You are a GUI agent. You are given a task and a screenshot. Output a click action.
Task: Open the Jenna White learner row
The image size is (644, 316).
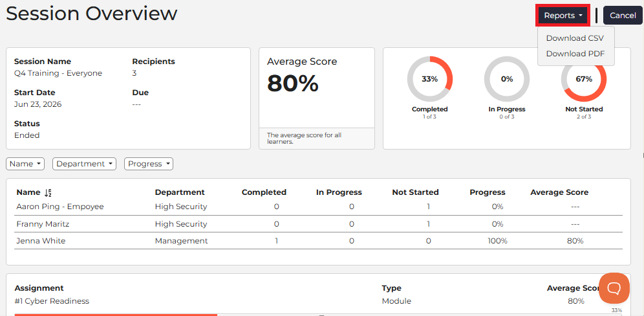tap(318, 241)
